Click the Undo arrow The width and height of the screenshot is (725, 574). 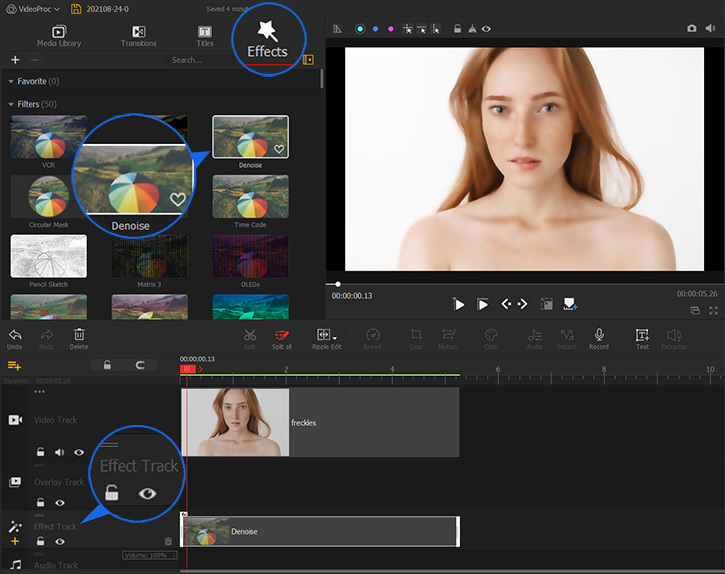click(15, 335)
